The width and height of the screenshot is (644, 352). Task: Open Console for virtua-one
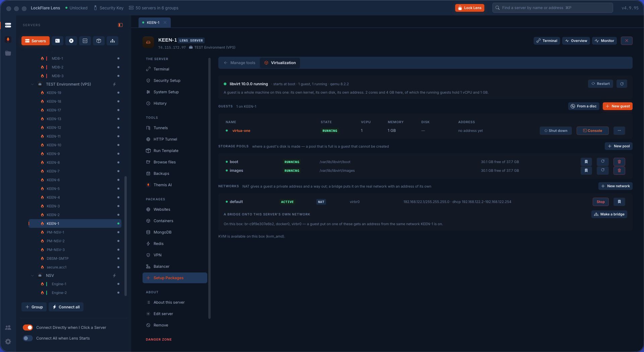[592, 131]
